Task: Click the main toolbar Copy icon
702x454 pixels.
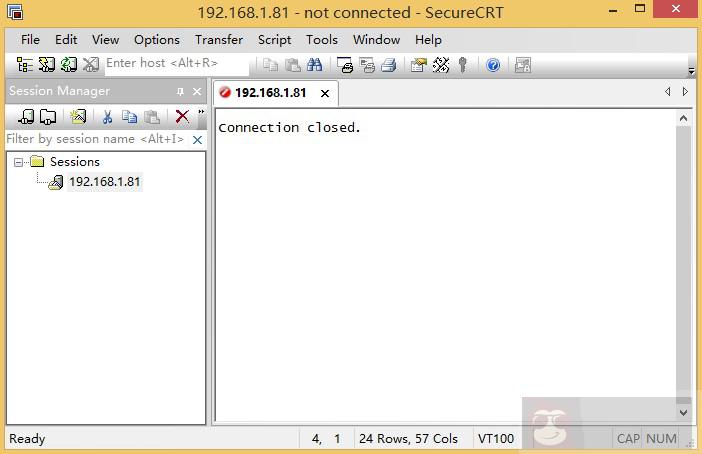Action: point(270,65)
